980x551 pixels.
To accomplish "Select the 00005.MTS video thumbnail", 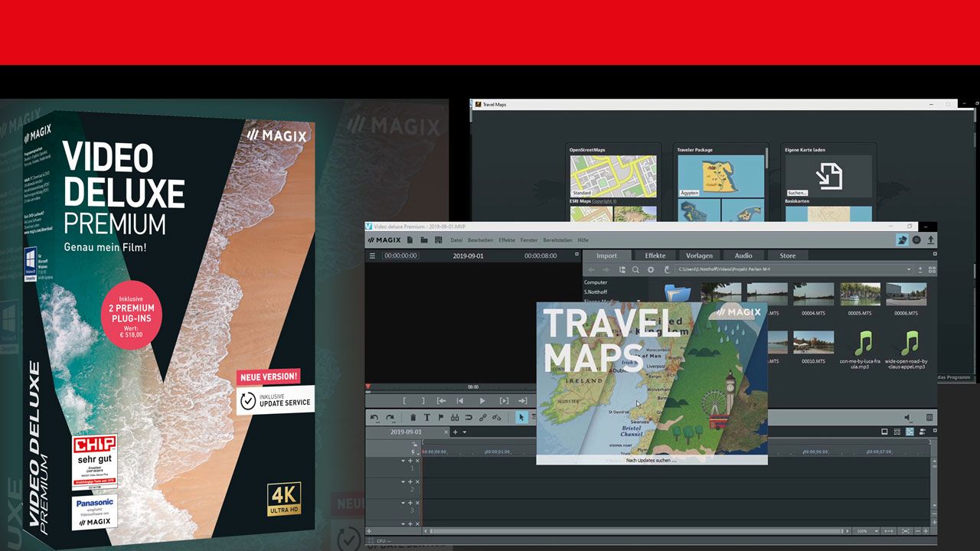I will pyautogui.click(x=860, y=295).
